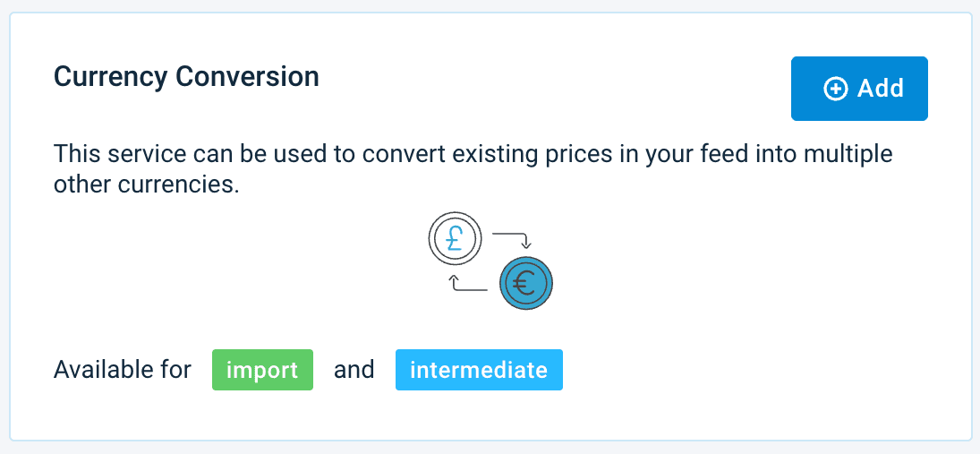The width and height of the screenshot is (980, 454).
Task: Select the blue intermediate tag
Action: coord(479,370)
